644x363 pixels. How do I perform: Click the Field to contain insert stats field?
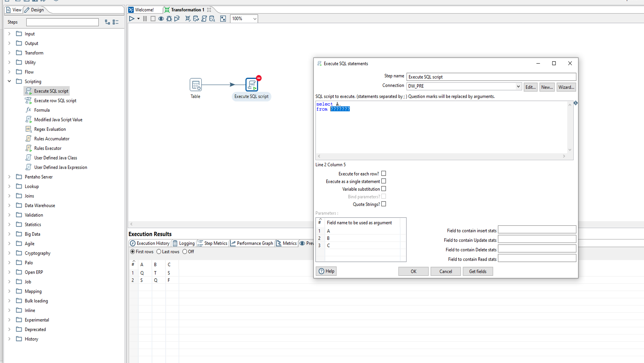pyautogui.click(x=537, y=230)
